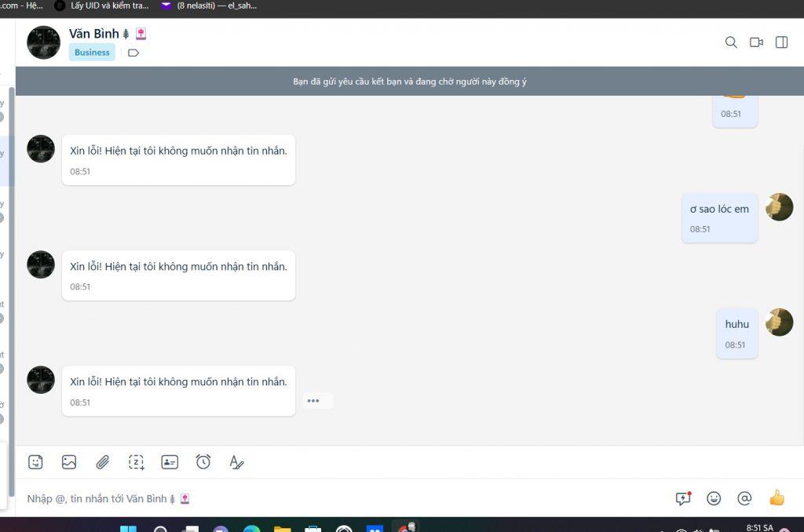Viewport: 804px width, 532px height.
Task: Open quick messages icon beside emoji
Action: [x=683, y=498]
